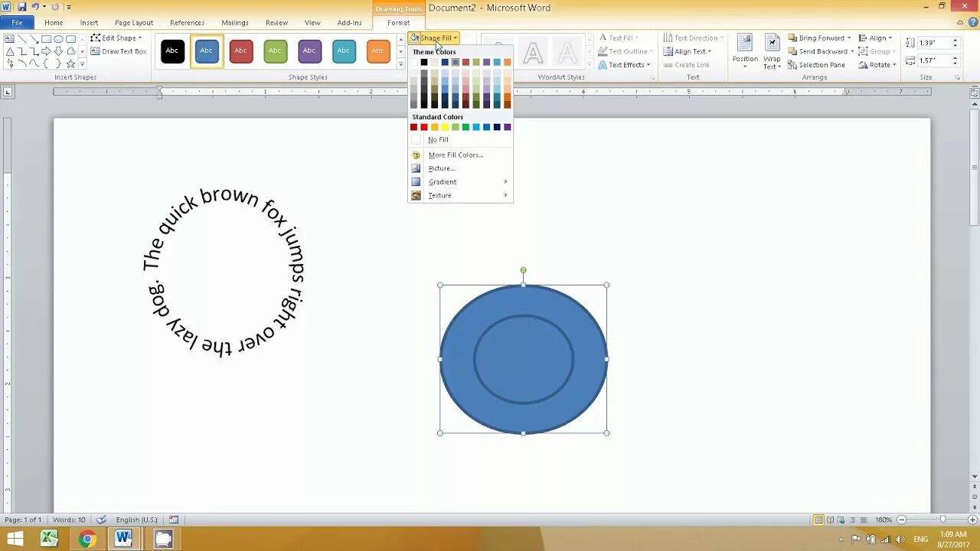Select the Text Box shape in shapes gallery
The width and height of the screenshot is (980, 551).
click(x=10, y=38)
